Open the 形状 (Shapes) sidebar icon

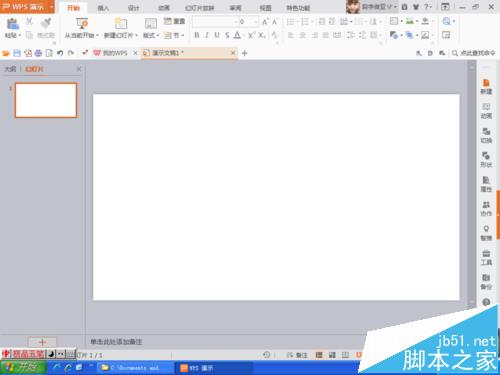tap(486, 160)
